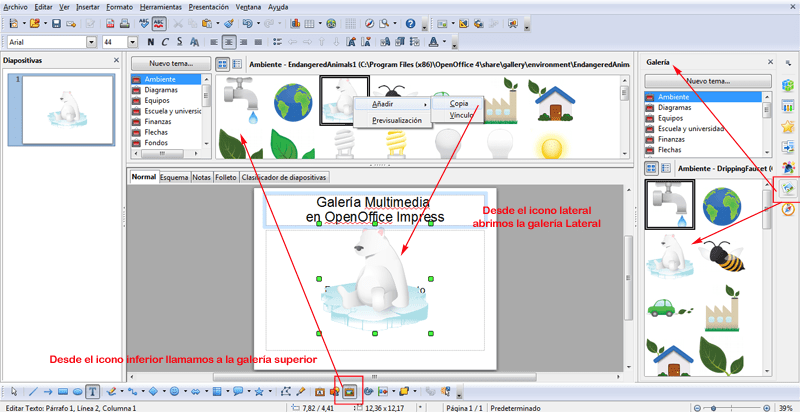Click the Gallery icon in drawing toolbar

click(x=349, y=392)
